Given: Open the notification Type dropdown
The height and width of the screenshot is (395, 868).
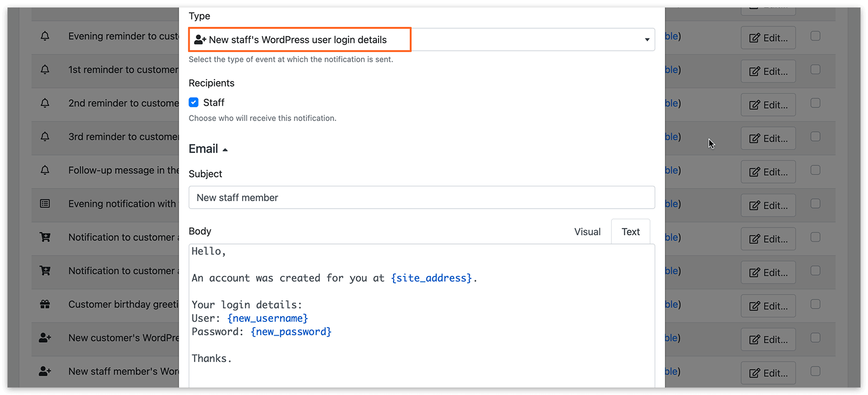Looking at the screenshot, I should [422, 39].
